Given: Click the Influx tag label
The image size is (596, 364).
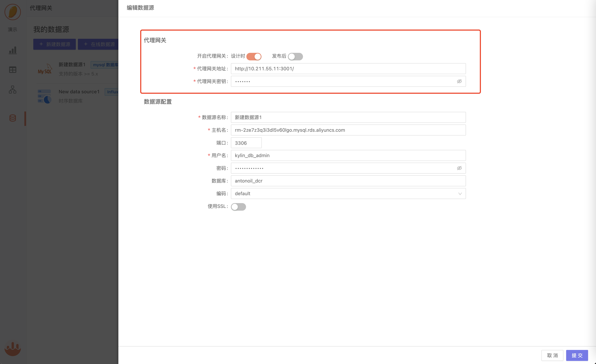Looking at the screenshot, I should [x=112, y=92].
